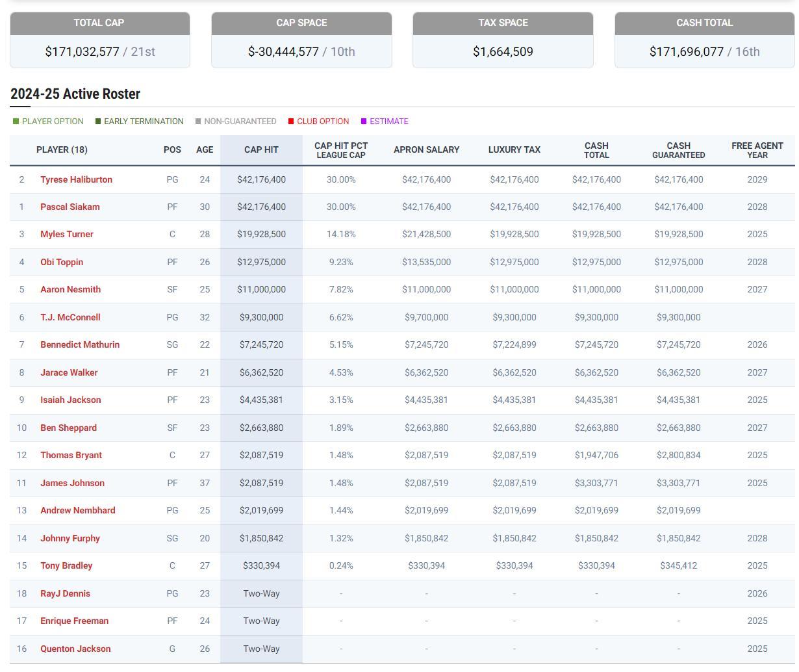Open Tyrese Haliburton's player page
Image resolution: width=799 pixels, height=672 pixels.
(76, 179)
